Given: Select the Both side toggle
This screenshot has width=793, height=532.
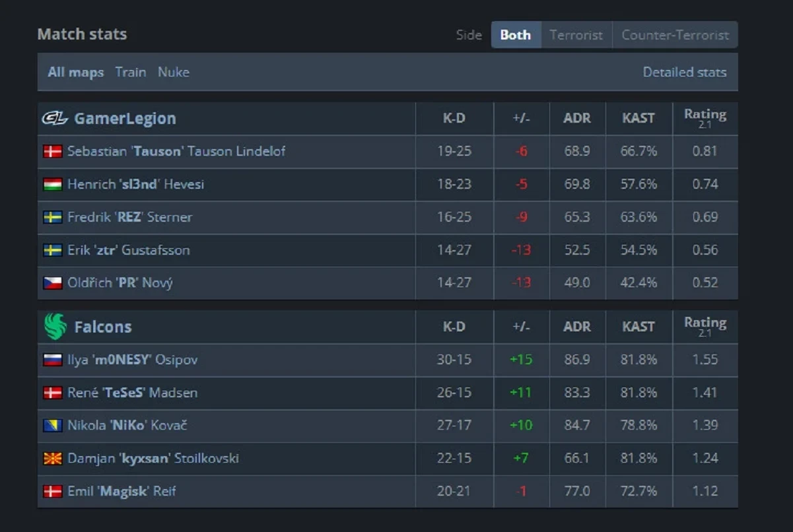Looking at the screenshot, I should tap(515, 35).
